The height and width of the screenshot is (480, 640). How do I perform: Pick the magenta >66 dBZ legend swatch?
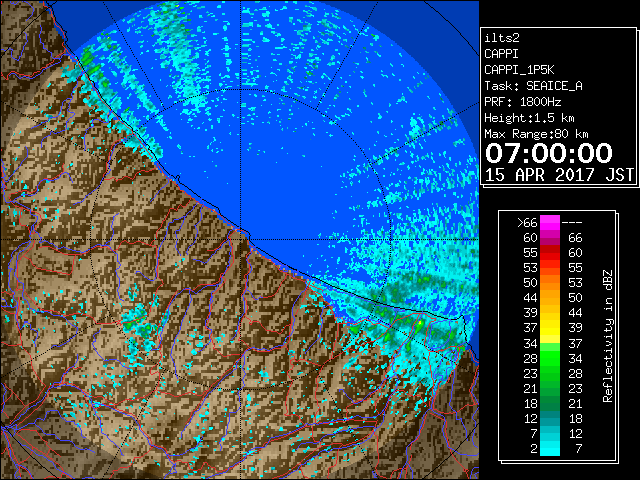click(x=550, y=223)
